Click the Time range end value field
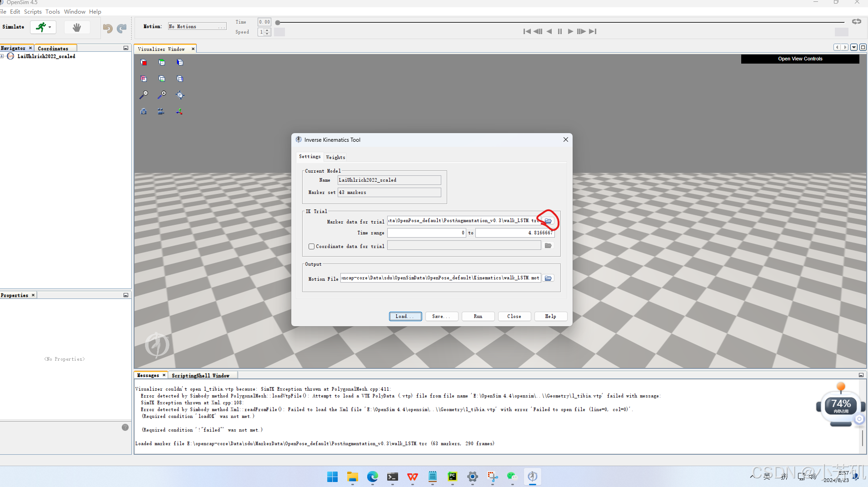Screen dimensions: 868x487 pyautogui.click(x=516, y=233)
